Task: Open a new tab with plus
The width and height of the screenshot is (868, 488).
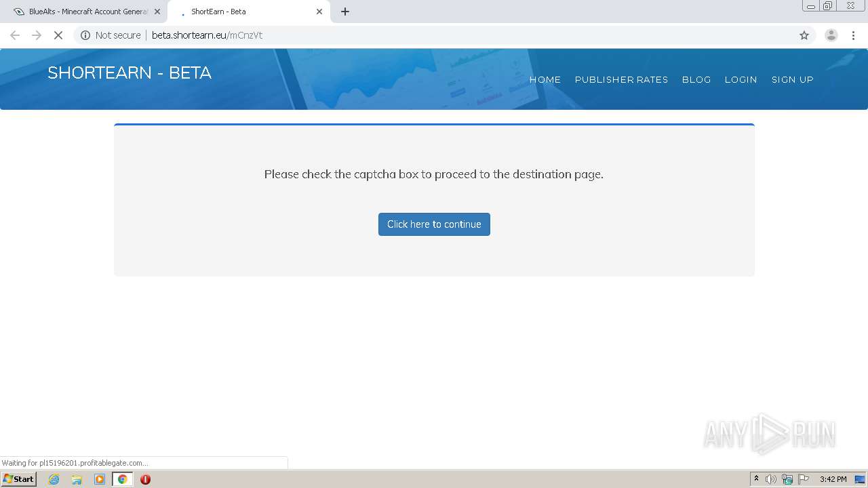Action: [x=345, y=12]
